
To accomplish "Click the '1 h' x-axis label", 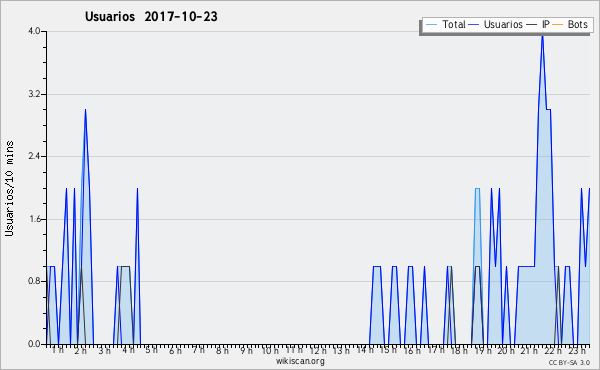I will 58,350.
